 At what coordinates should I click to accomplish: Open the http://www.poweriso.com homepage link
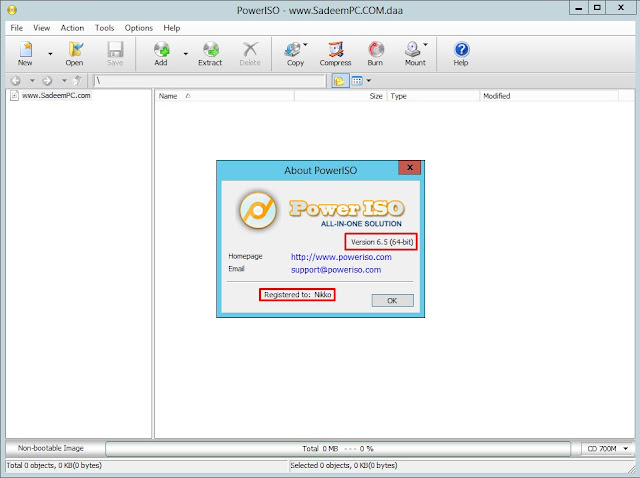coord(341,257)
